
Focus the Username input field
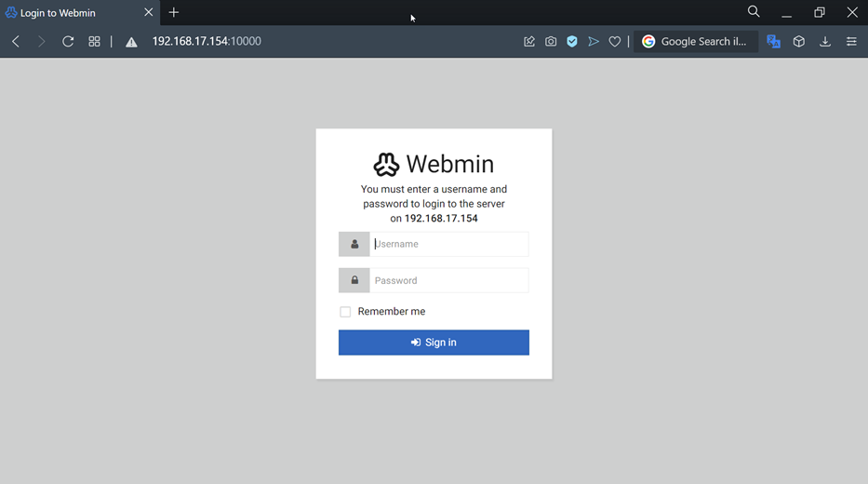448,244
